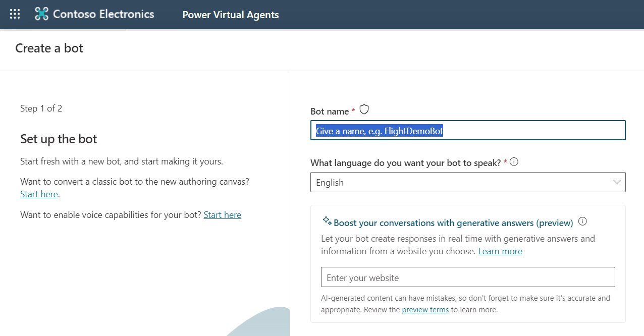Focus the Bot name input field
644x336 pixels.
[468, 130]
